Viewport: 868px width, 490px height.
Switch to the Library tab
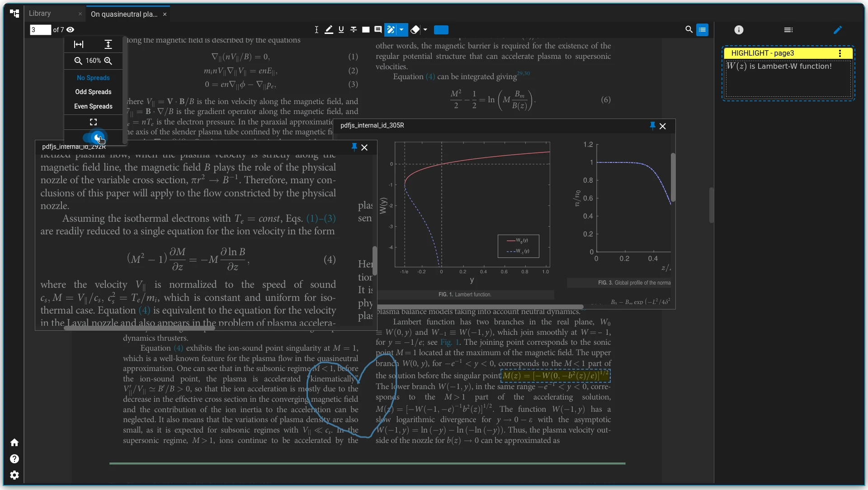(40, 14)
